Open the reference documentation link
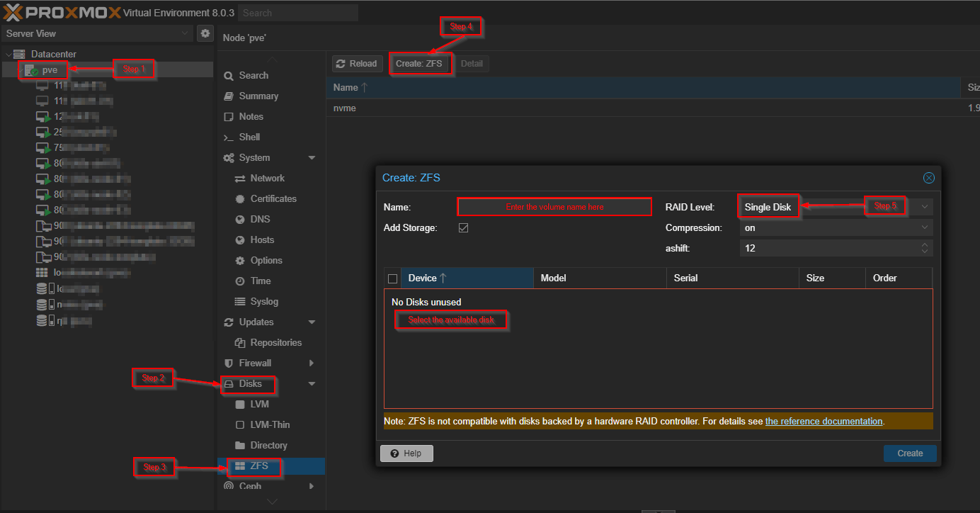 tap(824, 421)
